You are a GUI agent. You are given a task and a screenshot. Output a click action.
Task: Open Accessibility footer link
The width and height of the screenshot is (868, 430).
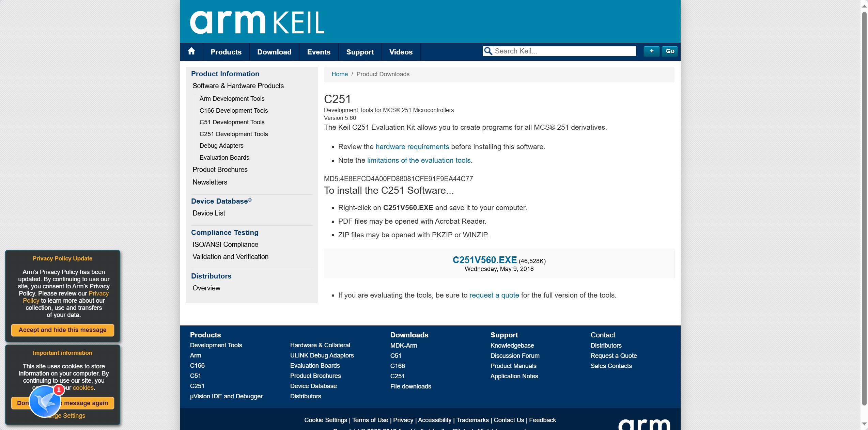coord(435,420)
